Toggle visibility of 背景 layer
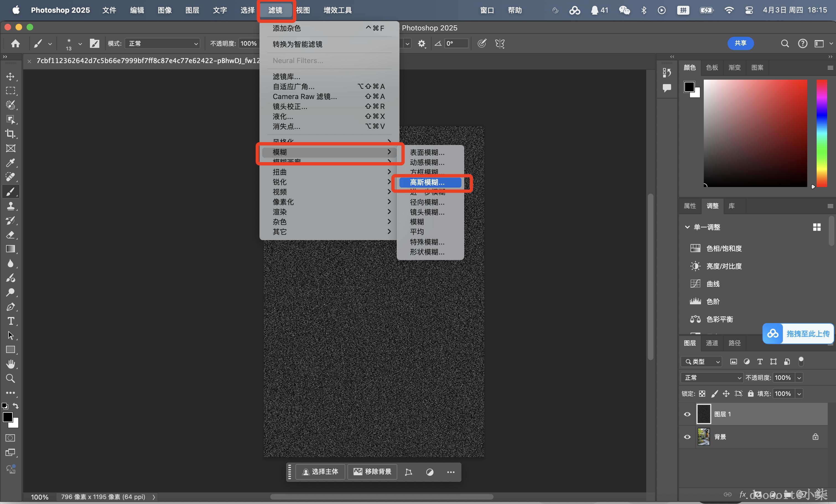The image size is (836, 504). 687,437
